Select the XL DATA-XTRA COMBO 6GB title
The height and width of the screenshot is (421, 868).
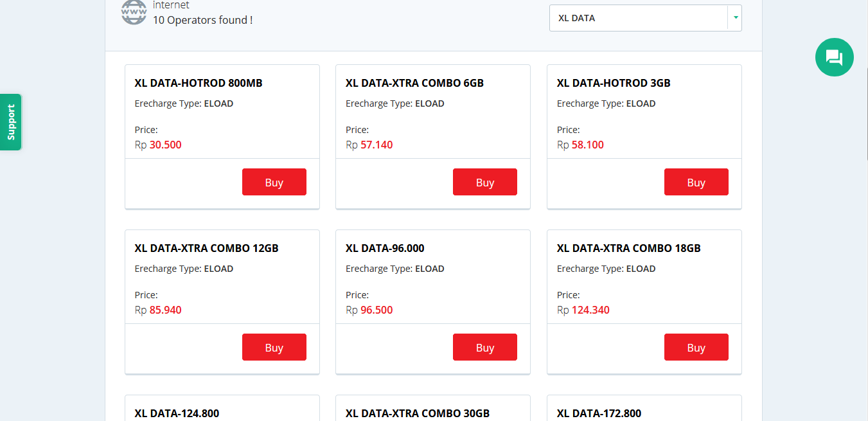[x=414, y=83]
